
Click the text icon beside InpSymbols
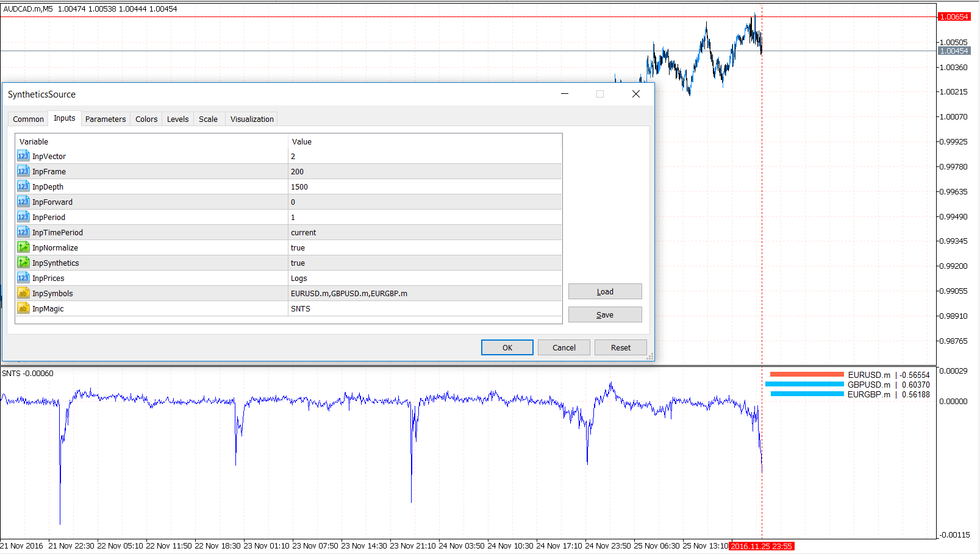(x=23, y=293)
